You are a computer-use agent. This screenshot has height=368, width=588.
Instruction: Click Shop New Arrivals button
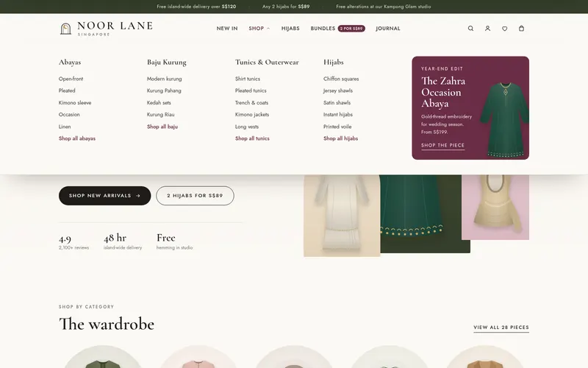(x=104, y=196)
